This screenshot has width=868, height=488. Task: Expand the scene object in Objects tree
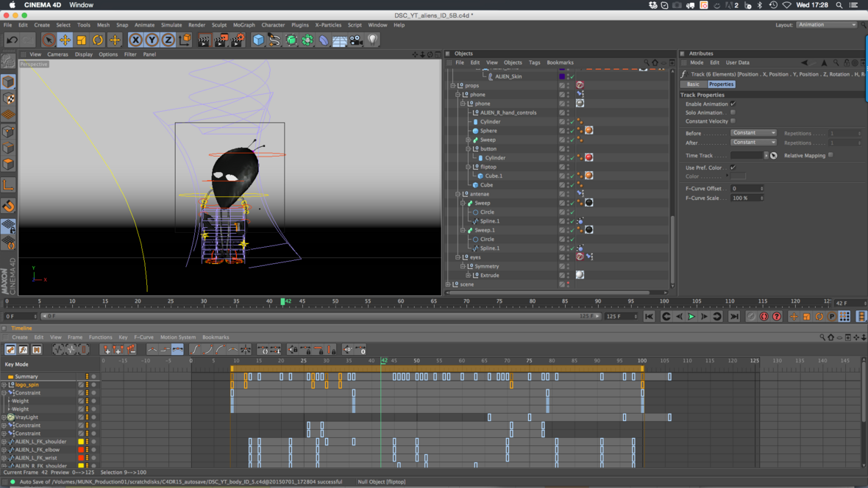448,284
